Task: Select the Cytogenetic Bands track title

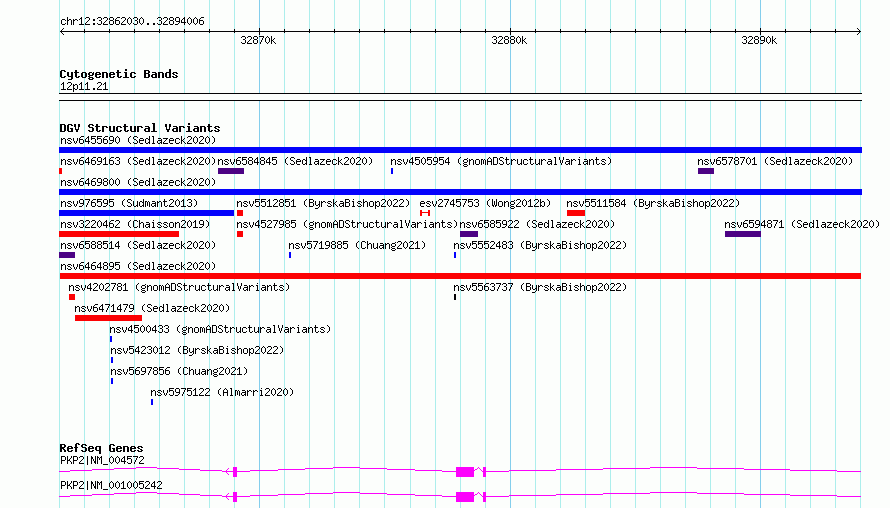Action: click(x=119, y=74)
